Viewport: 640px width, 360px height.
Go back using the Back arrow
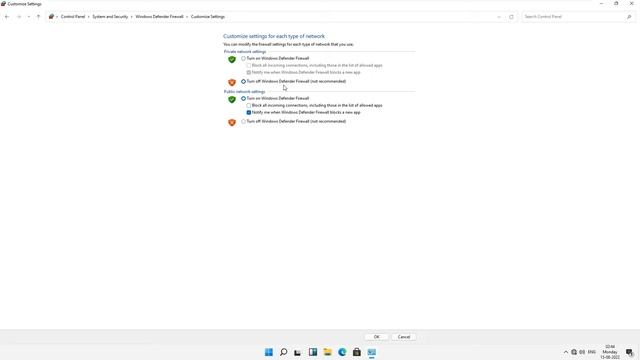(7, 17)
